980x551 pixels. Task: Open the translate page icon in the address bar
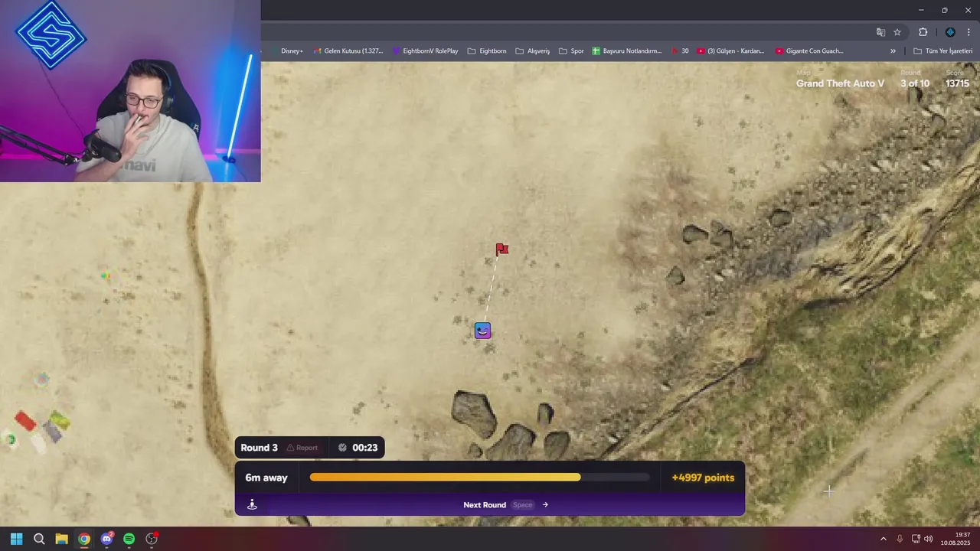[880, 32]
